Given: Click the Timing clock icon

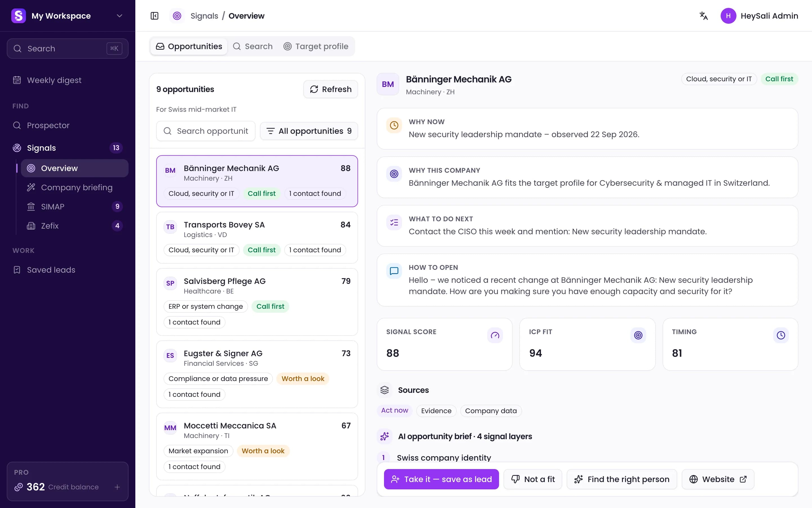Looking at the screenshot, I should (781, 335).
